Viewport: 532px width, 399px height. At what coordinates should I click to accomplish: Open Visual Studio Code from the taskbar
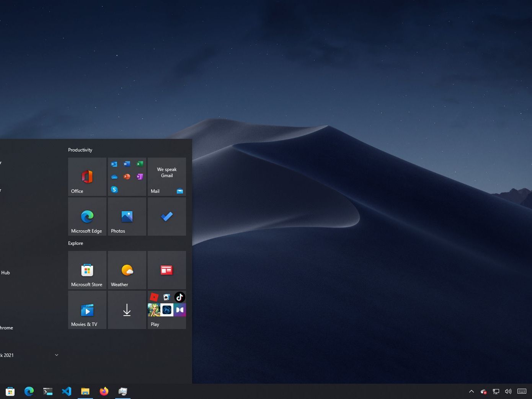(67, 391)
